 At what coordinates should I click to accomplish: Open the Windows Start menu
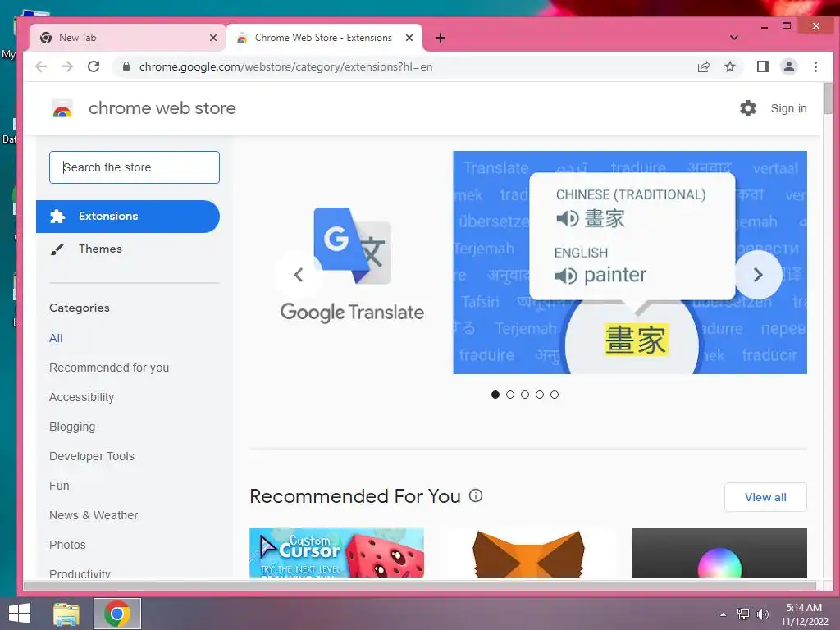click(20, 614)
